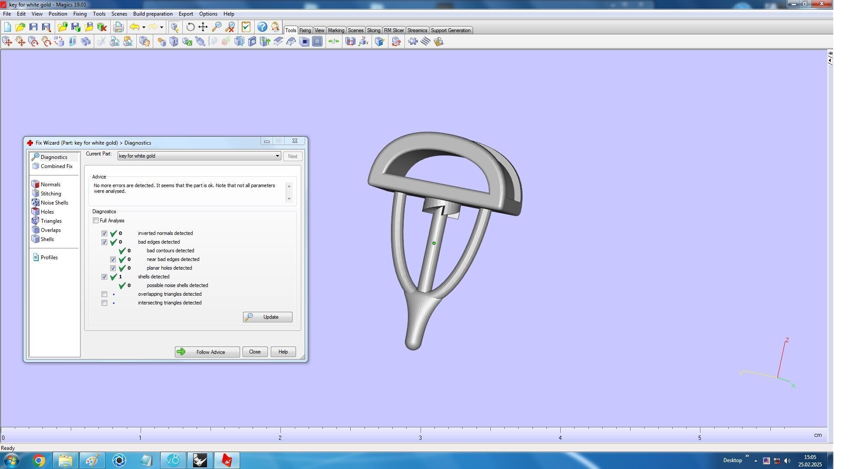Click the Update button
The width and height of the screenshot is (868, 469).
pos(267,317)
